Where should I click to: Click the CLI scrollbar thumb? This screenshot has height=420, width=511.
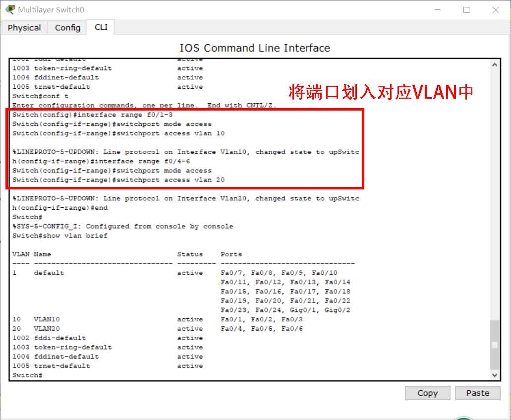(494, 345)
